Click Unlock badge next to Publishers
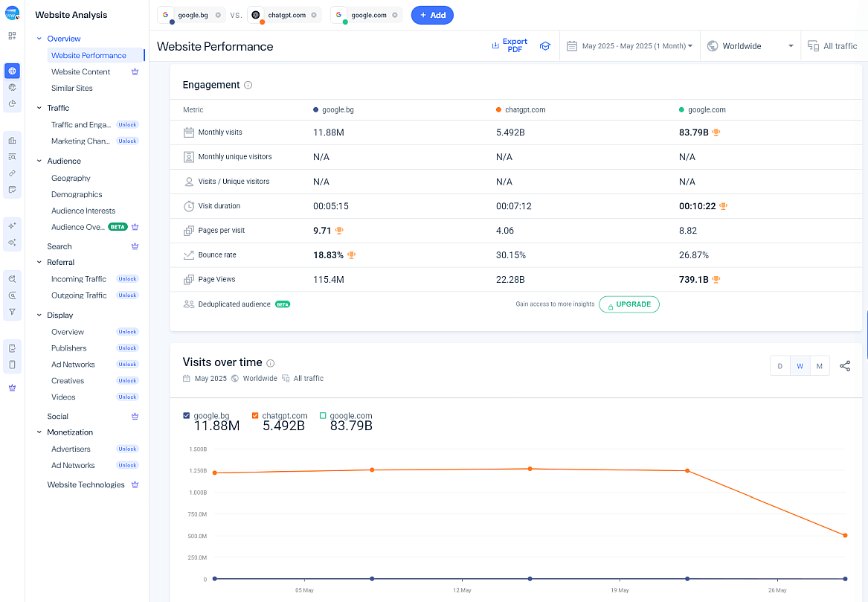The width and height of the screenshot is (868, 602). tap(127, 348)
